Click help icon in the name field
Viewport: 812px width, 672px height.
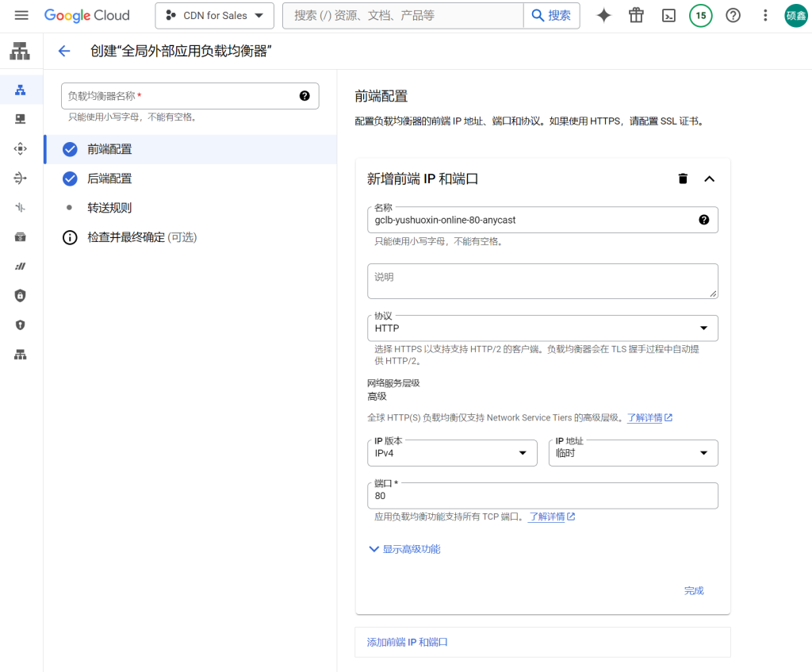(703, 220)
